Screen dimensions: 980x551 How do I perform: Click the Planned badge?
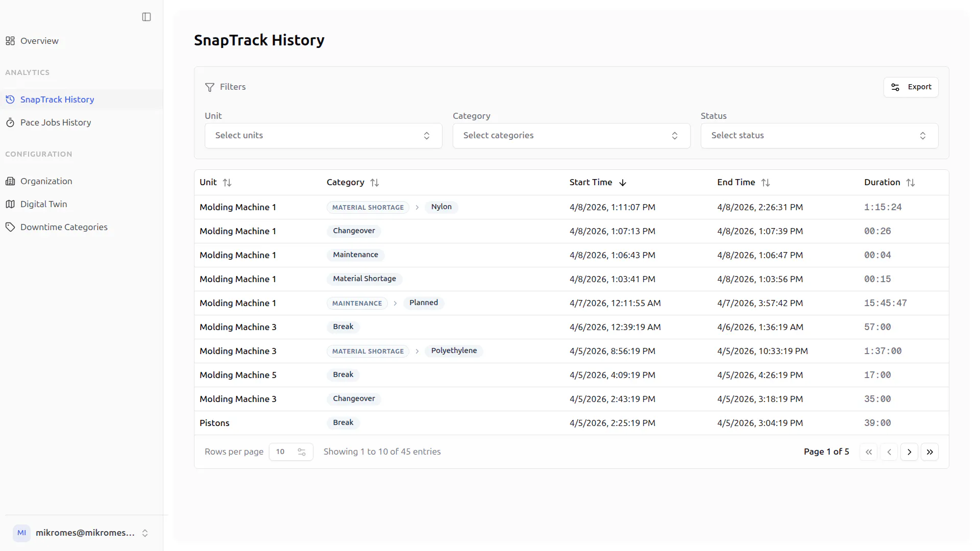[x=424, y=303]
